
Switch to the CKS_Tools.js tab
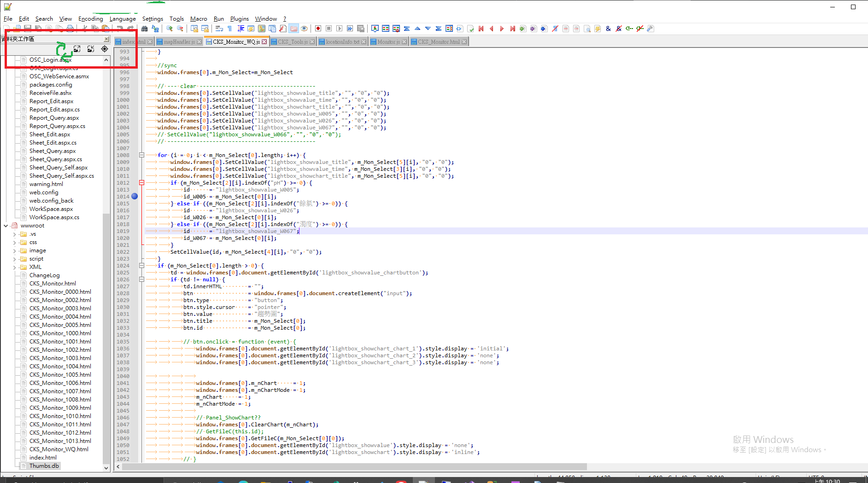[x=292, y=41]
